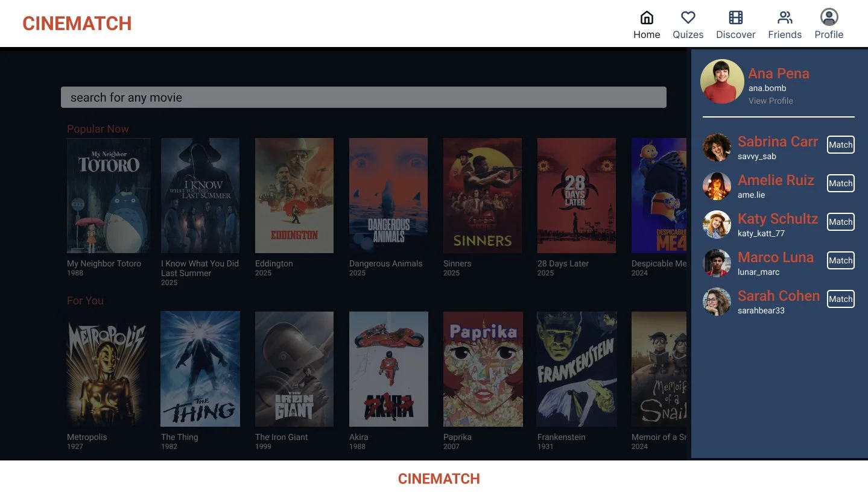Match with Katy Schultz

(840, 222)
